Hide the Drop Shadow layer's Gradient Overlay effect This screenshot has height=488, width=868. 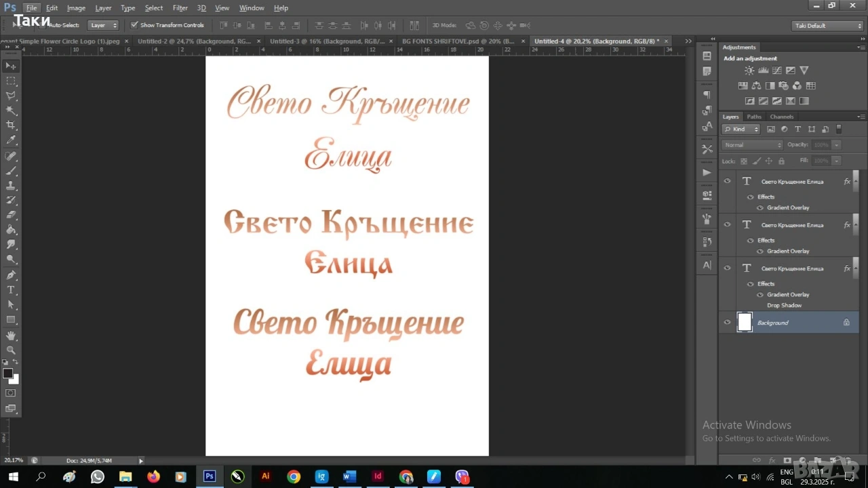click(x=760, y=295)
